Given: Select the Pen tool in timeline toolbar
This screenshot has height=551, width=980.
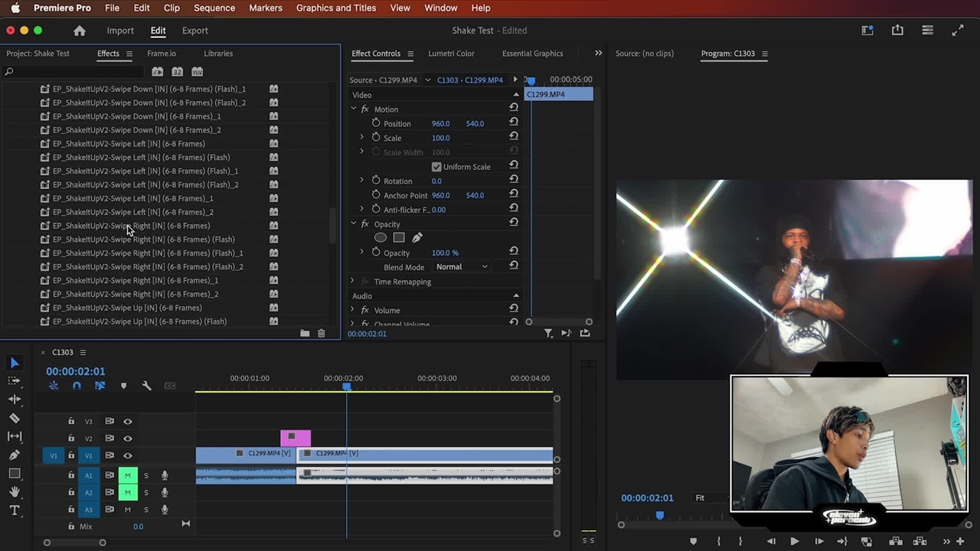Looking at the screenshot, I should [x=15, y=455].
